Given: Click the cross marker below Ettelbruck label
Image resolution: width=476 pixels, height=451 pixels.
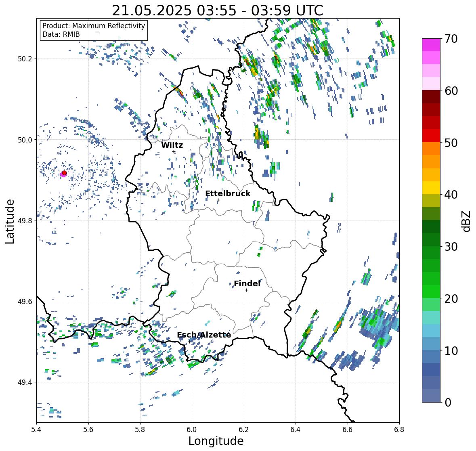Looking at the screenshot, I should (218, 200).
